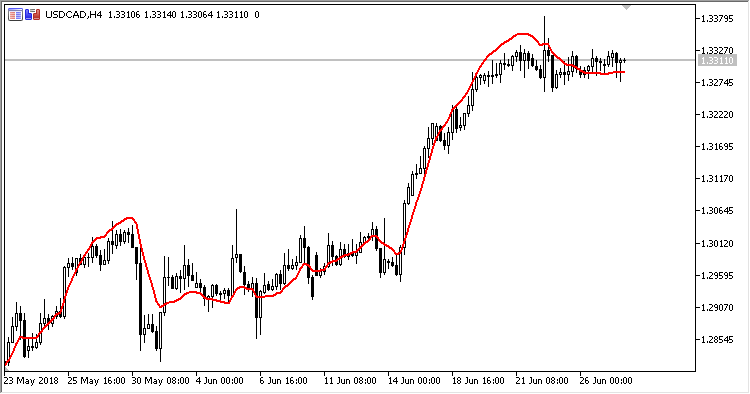Show the One Click Trading panel icon
The image size is (750, 394).
(x=33, y=15)
